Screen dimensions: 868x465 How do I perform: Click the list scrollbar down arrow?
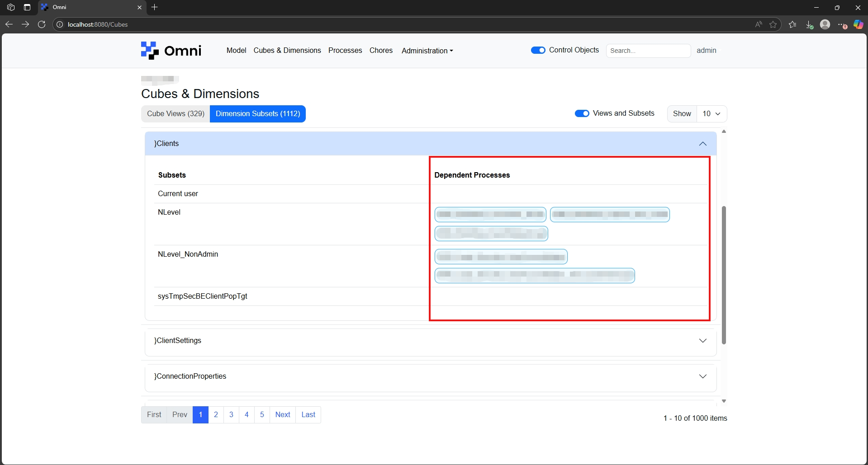(x=724, y=401)
